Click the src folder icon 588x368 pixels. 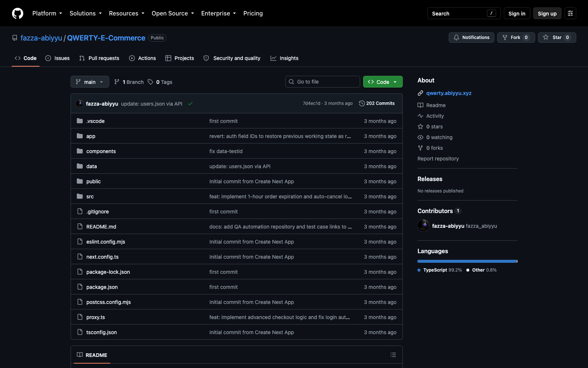(x=80, y=196)
